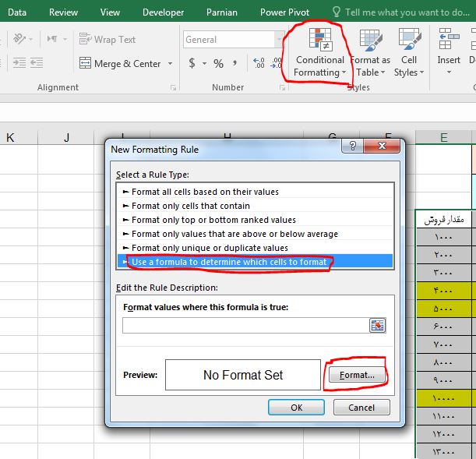The width and height of the screenshot is (476, 459).
Task: Expand the accounting format dollar dropdown arrow
Action: (x=204, y=63)
